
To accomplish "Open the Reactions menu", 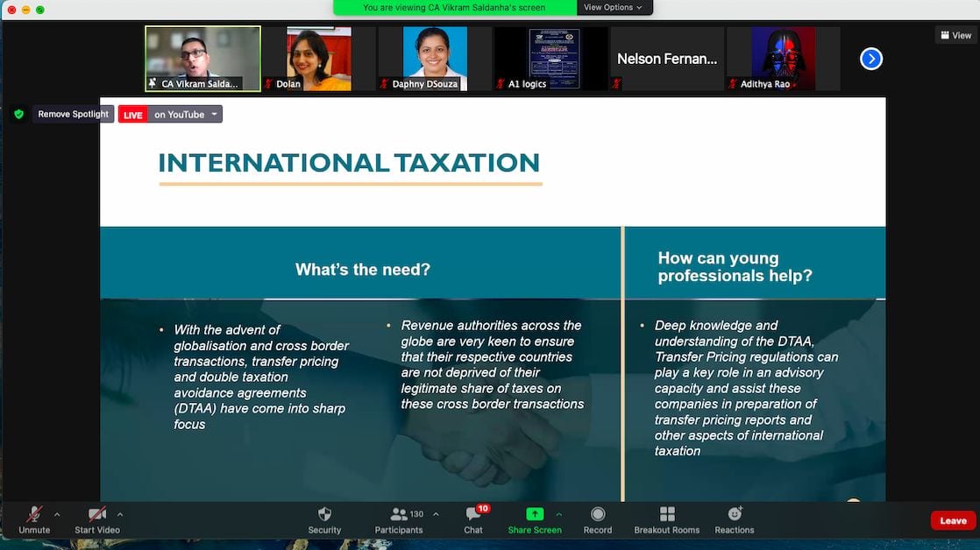I will [735, 515].
